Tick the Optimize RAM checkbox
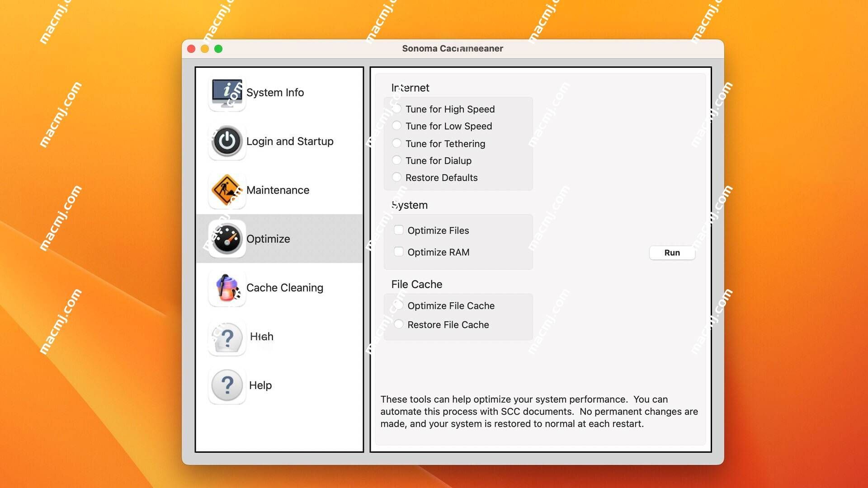This screenshot has width=868, height=488. pos(398,252)
